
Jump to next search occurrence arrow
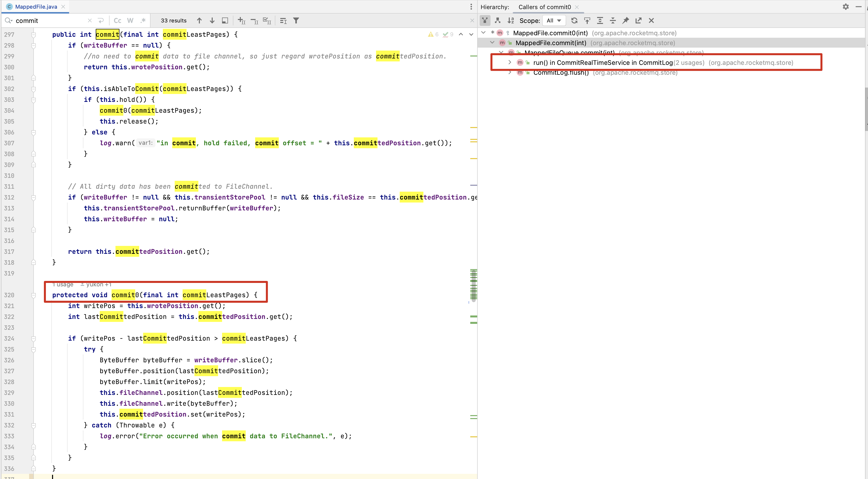212,20
